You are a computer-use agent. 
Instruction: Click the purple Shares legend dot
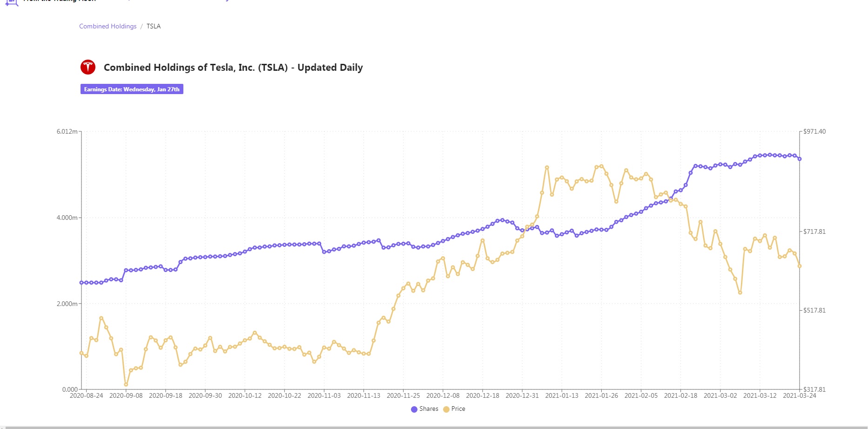414,409
